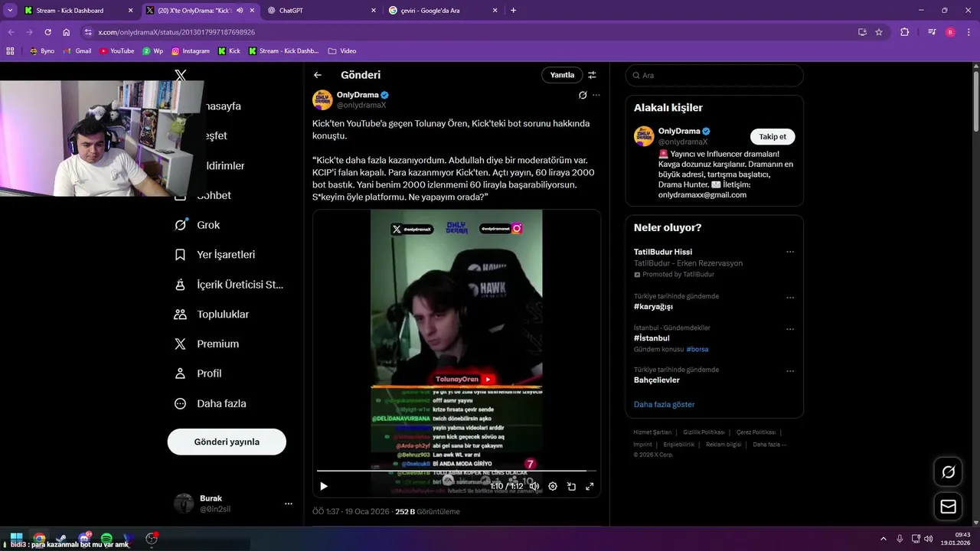Go to the browser home page

66,32
